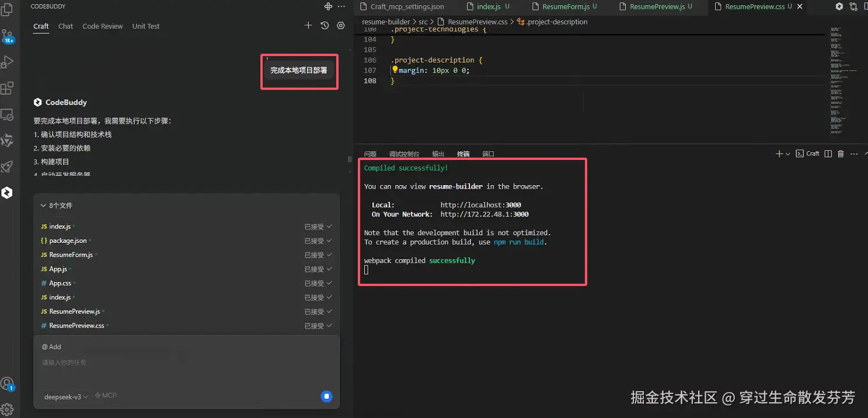The height and width of the screenshot is (418, 868).
Task: Open the Source Control view in activity bar
Action: tap(8, 36)
